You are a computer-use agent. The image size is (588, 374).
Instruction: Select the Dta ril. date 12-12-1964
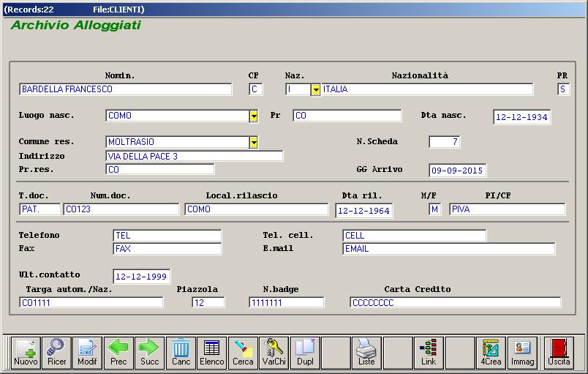click(363, 211)
